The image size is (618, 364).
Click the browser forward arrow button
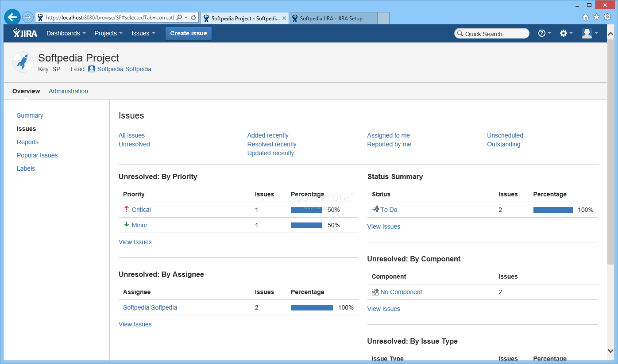tap(28, 17)
